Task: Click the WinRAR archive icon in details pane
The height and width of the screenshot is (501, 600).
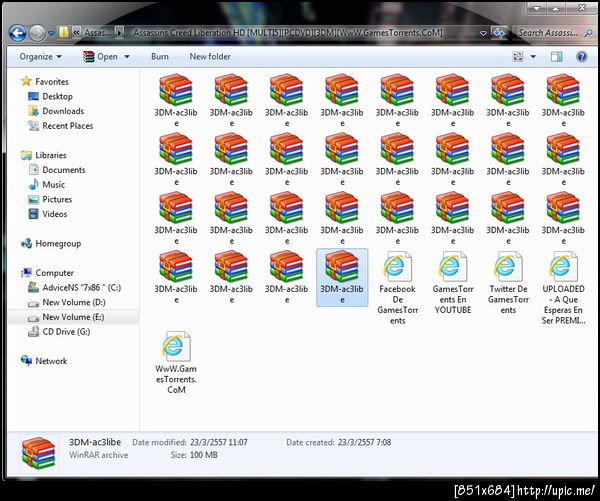Action: [x=38, y=453]
